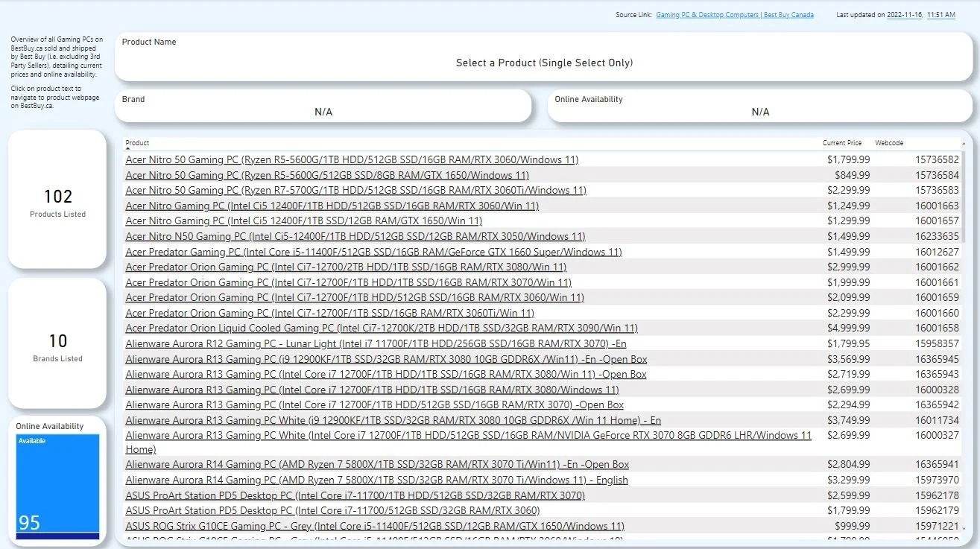This screenshot has width=980, height=549.
Task: Open Alienware Aurora R14 Open Box product link
Action: point(377,464)
